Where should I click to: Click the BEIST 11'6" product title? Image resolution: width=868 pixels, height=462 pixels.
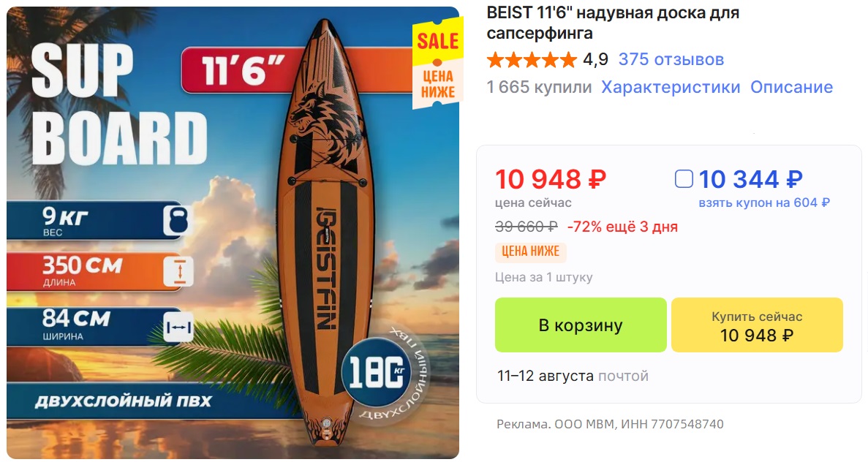613,23
